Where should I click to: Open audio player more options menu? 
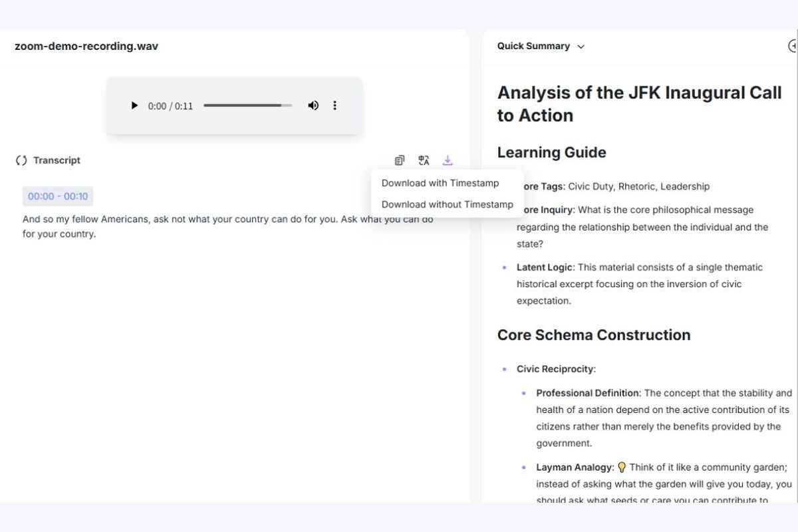click(x=334, y=105)
